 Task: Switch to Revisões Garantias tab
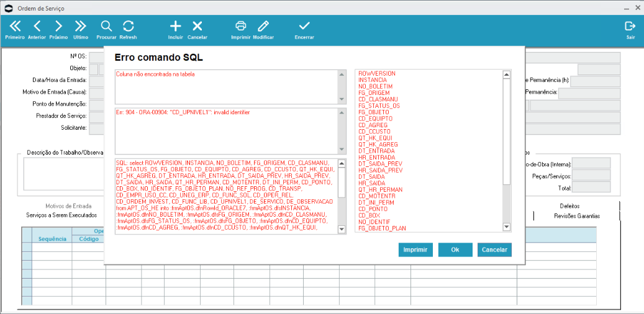click(x=577, y=216)
